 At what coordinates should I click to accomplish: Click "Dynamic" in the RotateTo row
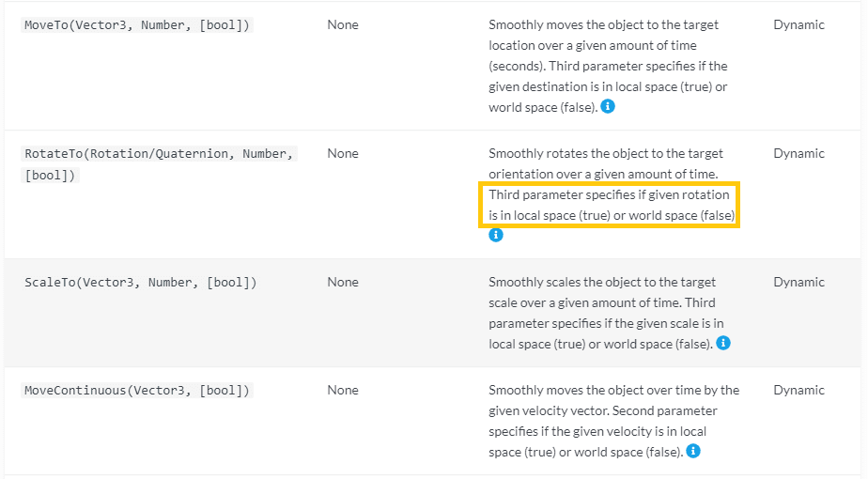pyautogui.click(x=798, y=154)
